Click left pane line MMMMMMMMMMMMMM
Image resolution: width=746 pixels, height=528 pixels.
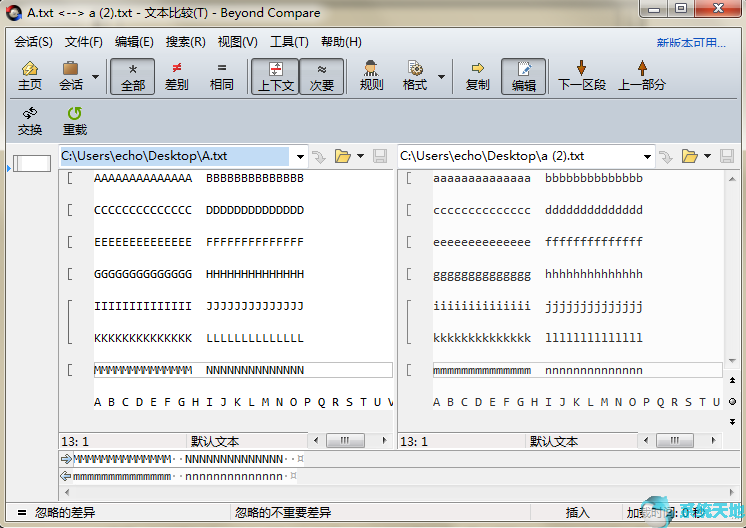pos(143,370)
